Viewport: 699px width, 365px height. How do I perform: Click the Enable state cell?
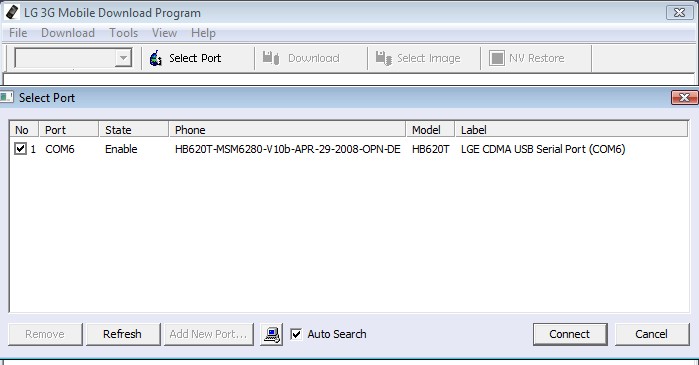tap(121, 149)
